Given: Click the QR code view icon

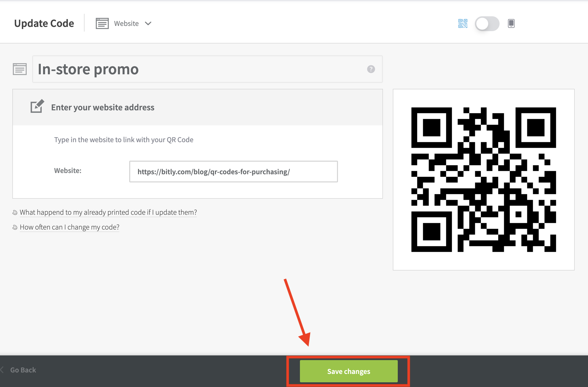Looking at the screenshot, I should tap(463, 23).
